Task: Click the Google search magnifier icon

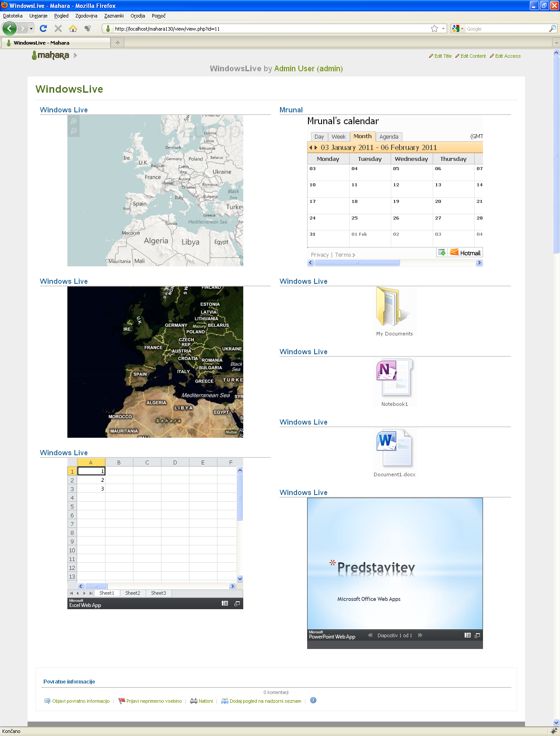Action: (553, 28)
